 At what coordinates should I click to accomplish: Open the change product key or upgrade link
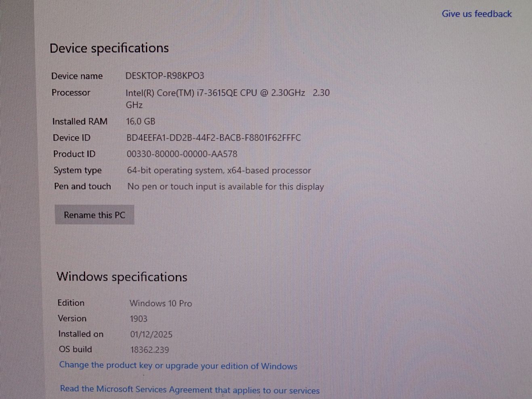click(x=178, y=366)
